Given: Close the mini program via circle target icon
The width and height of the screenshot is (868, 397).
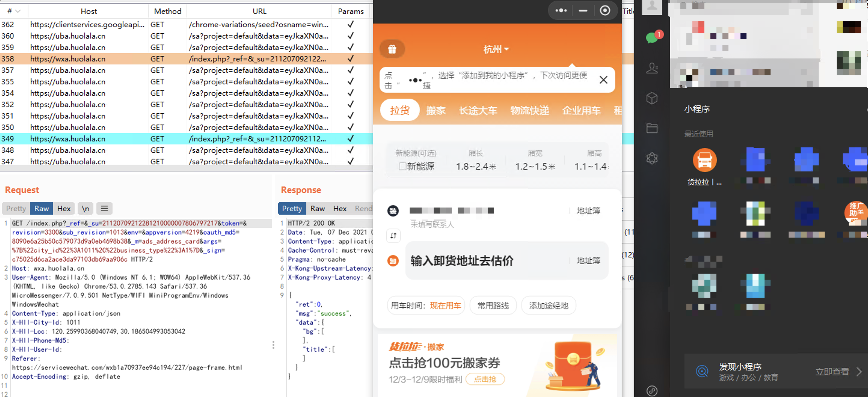Looking at the screenshot, I should 605,11.
